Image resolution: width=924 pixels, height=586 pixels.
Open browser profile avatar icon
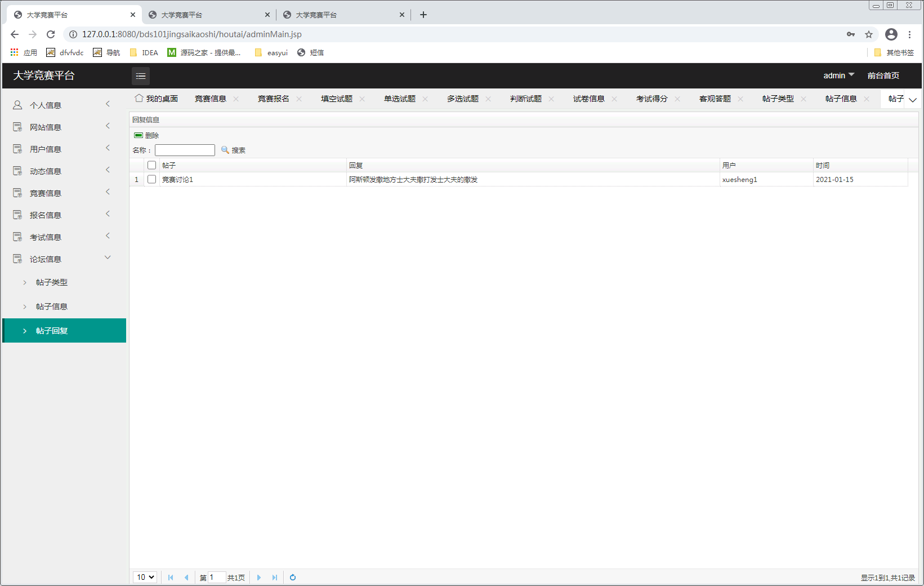point(891,34)
